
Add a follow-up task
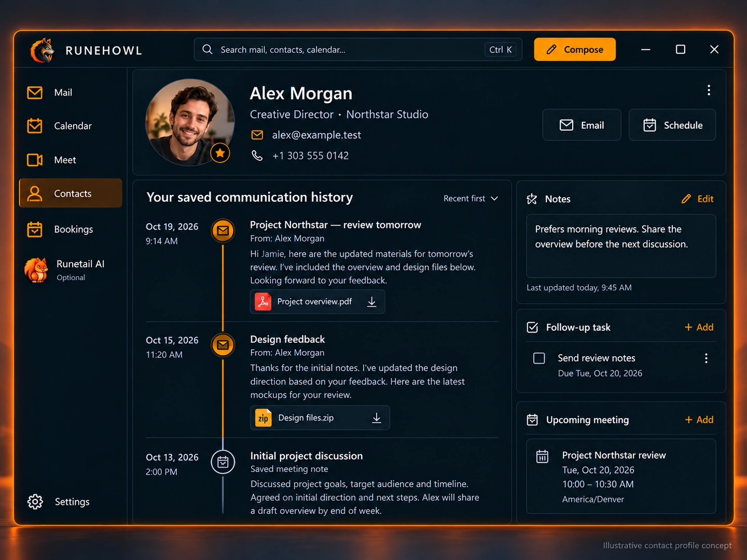click(699, 327)
